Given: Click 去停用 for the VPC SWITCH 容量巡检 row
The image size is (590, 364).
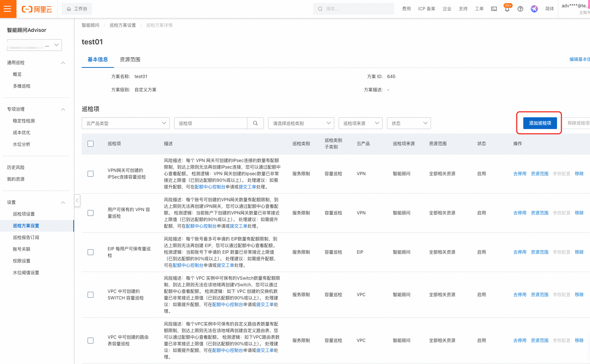Looking at the screenshot, I should (x=520, y=295).
